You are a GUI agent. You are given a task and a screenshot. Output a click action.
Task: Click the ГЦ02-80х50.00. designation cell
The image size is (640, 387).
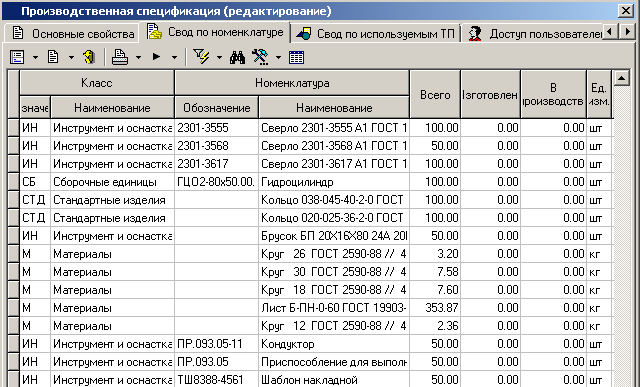tap(216, 182)
